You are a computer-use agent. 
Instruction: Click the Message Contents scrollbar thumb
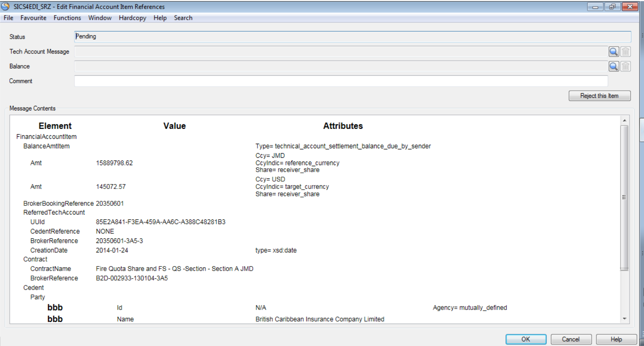pyautogui.click(x=624, y=198)
